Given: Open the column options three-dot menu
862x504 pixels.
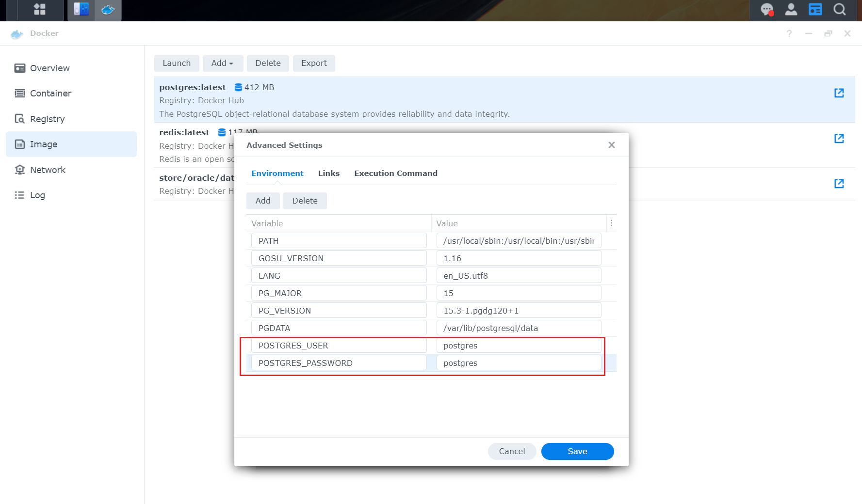Looking at the screenshot, I should point(611,223).
